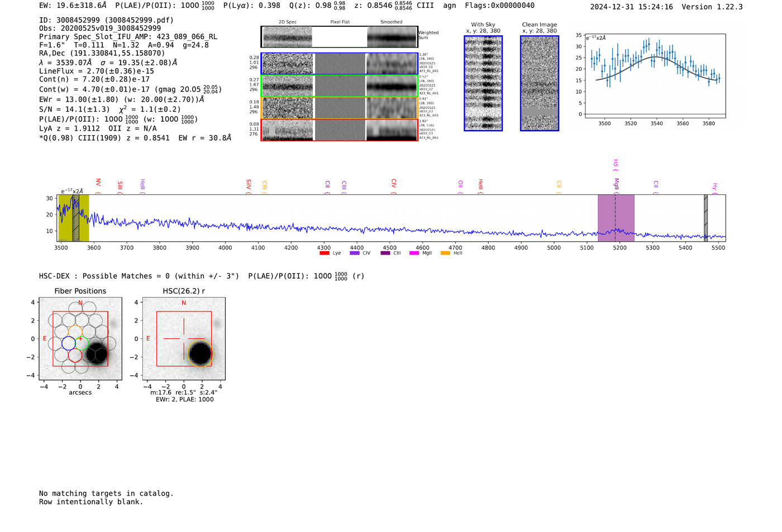
Task: Select the orange CIII marker near 5000
Action: pyautogui.click(x=559, y=187)
